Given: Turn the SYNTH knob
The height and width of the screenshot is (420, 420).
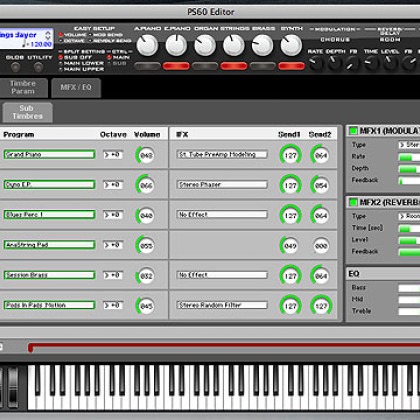Looking at the screenshot, I should (x=291, y=46).
